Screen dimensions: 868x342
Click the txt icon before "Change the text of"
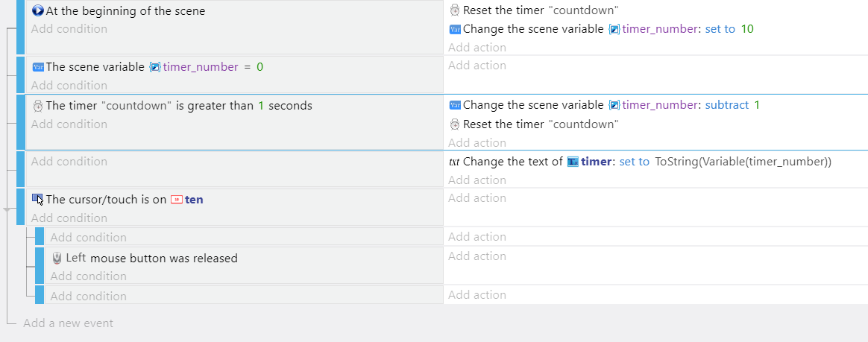pyautogui.click(x=454, y=162)
